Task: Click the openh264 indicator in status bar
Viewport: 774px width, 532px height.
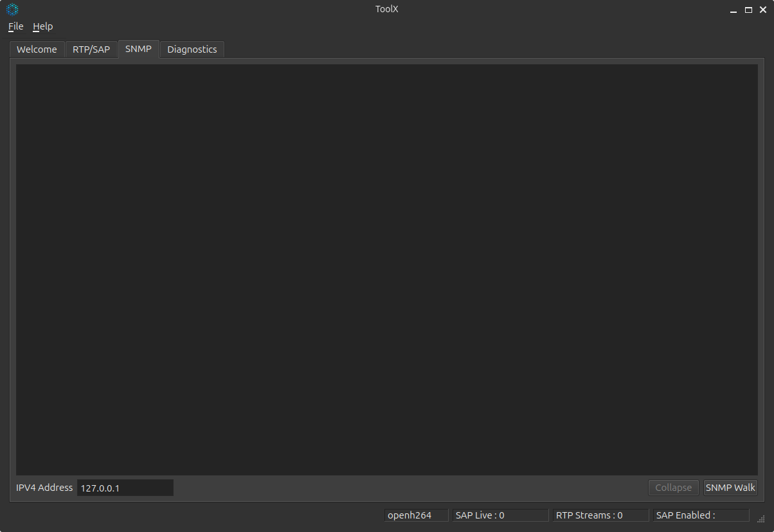Action: (415, 515)
